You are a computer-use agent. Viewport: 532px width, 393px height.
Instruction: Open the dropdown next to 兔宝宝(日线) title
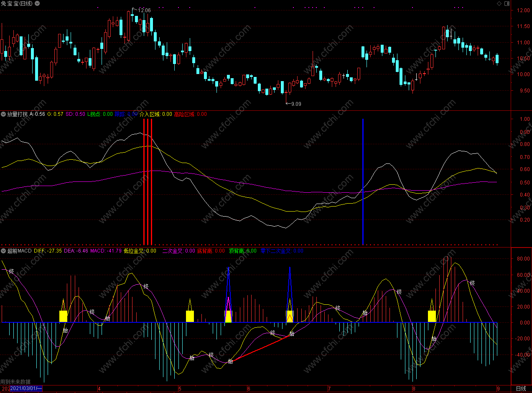tap(37, 3)
